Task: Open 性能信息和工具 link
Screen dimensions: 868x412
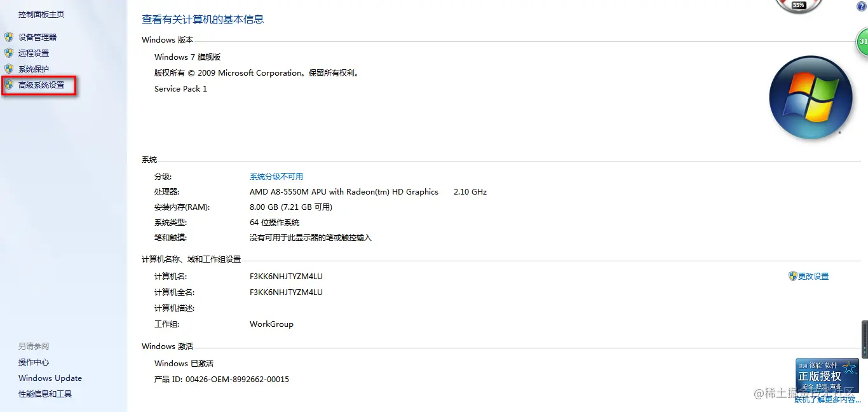Action: 45,394
